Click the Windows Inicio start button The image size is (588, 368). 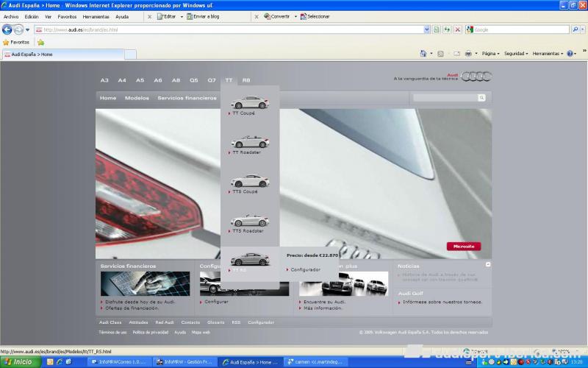(18, 362)
